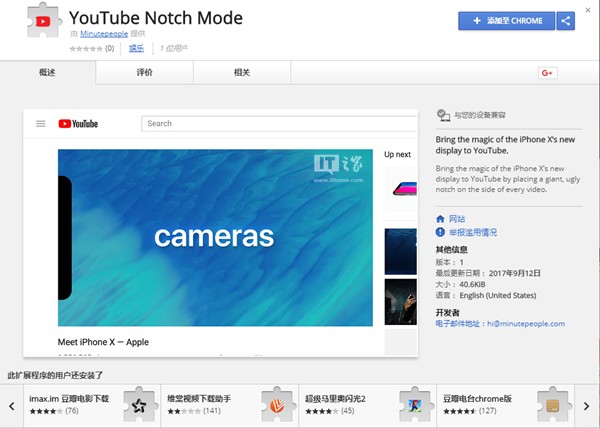This screenshot has height=428, width=600.
Task: Click the Up next label
Action: click(x=397, y=155)
